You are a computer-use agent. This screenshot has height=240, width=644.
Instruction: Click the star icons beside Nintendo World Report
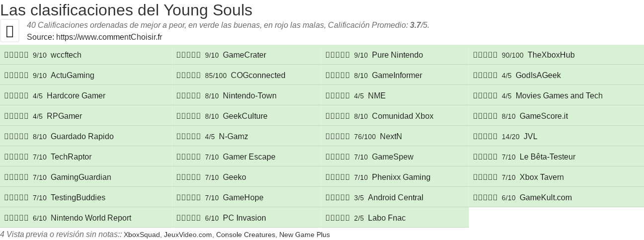[x=16, y=218]
